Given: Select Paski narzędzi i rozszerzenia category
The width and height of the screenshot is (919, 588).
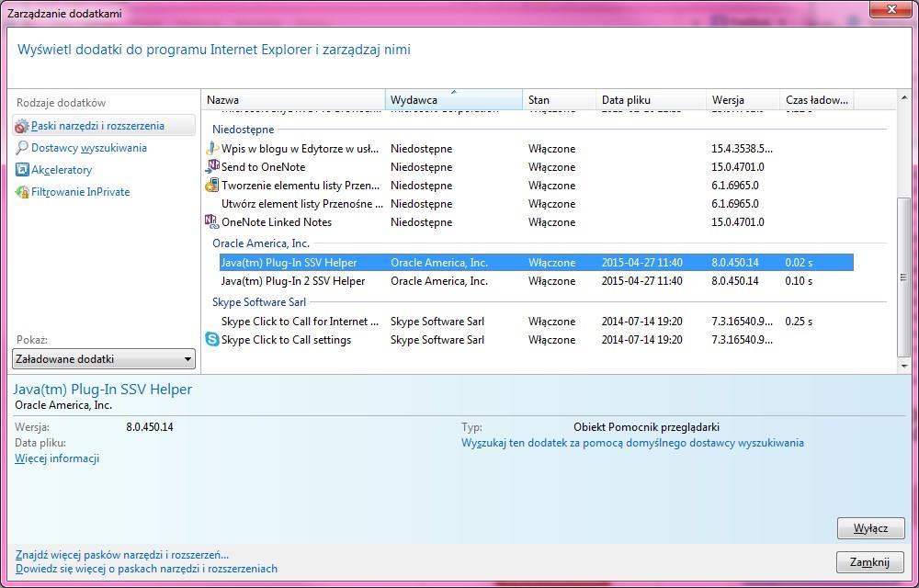Looking at the screenshot, I should click(104, 126).
